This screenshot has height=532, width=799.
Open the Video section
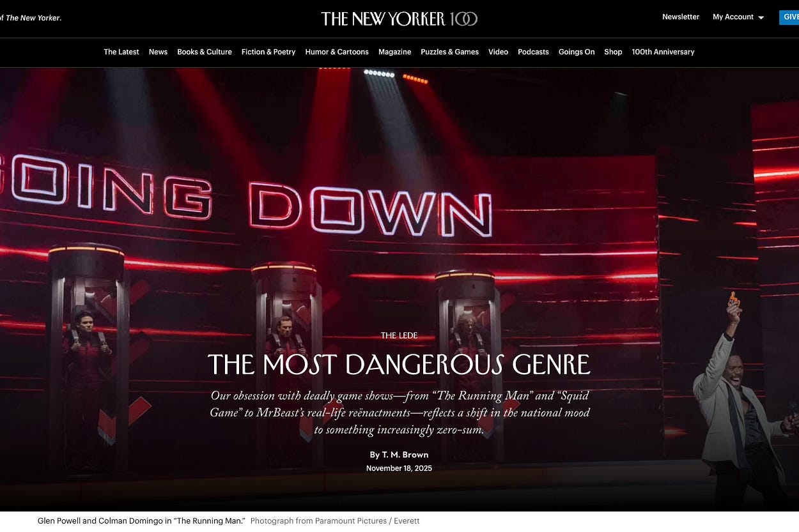click(498, 52)
